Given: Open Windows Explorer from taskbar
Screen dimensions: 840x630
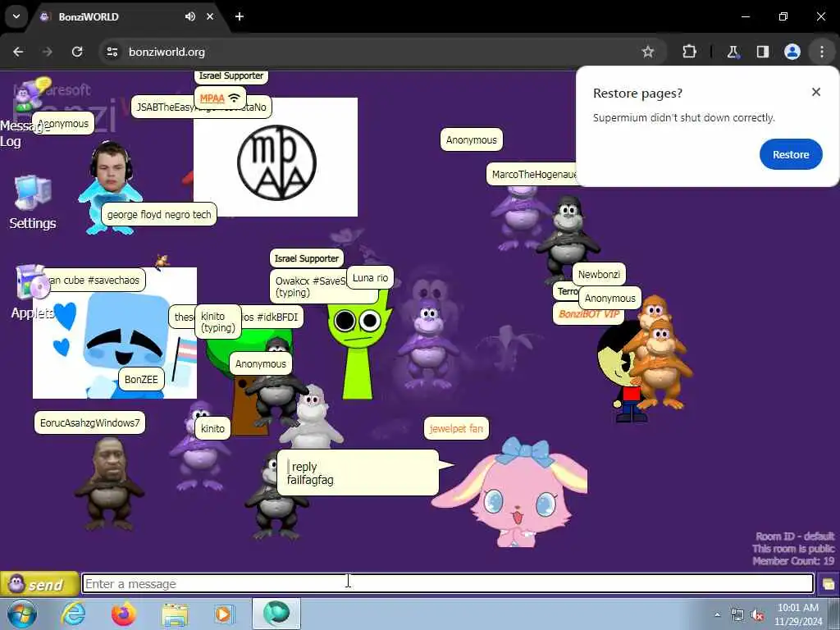Looking at the screenshot, I should pyautogui.click(x=175, y=614).
